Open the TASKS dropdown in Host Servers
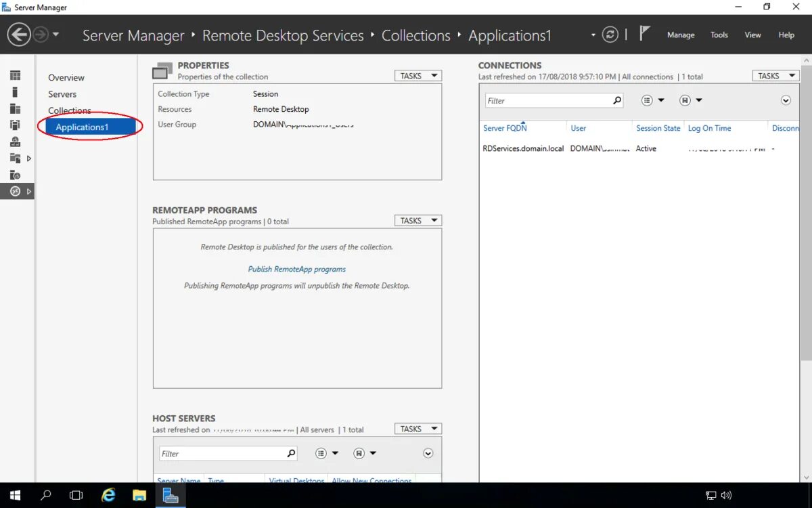 click(418, 429)
